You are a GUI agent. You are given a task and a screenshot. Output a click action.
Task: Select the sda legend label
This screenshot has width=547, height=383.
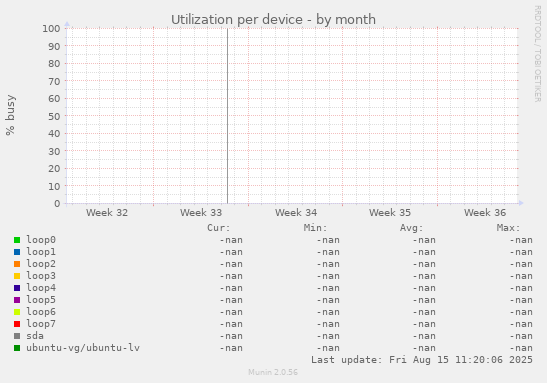[35, 336]
